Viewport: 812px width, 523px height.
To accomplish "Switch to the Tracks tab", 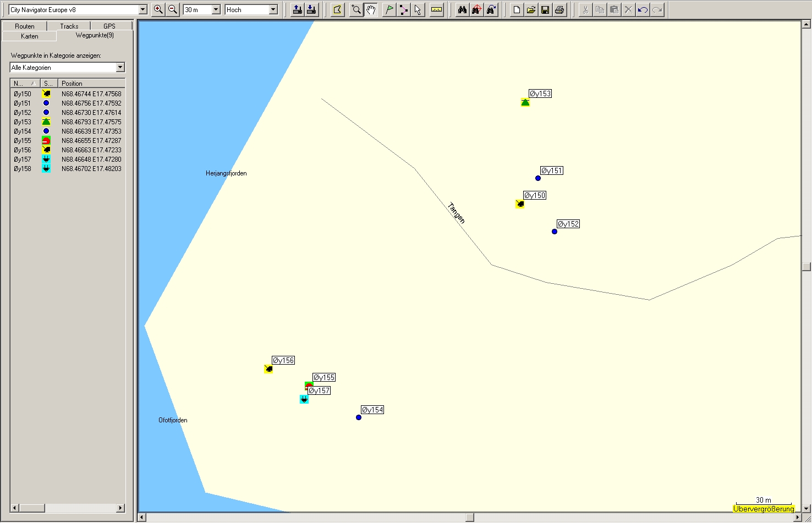I will [69, 26].
